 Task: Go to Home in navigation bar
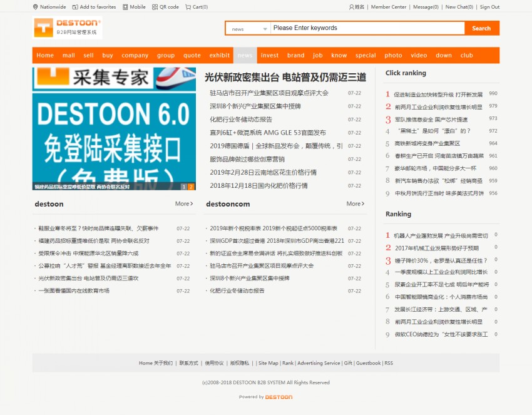pyautogui.click(x=45, y=55)
